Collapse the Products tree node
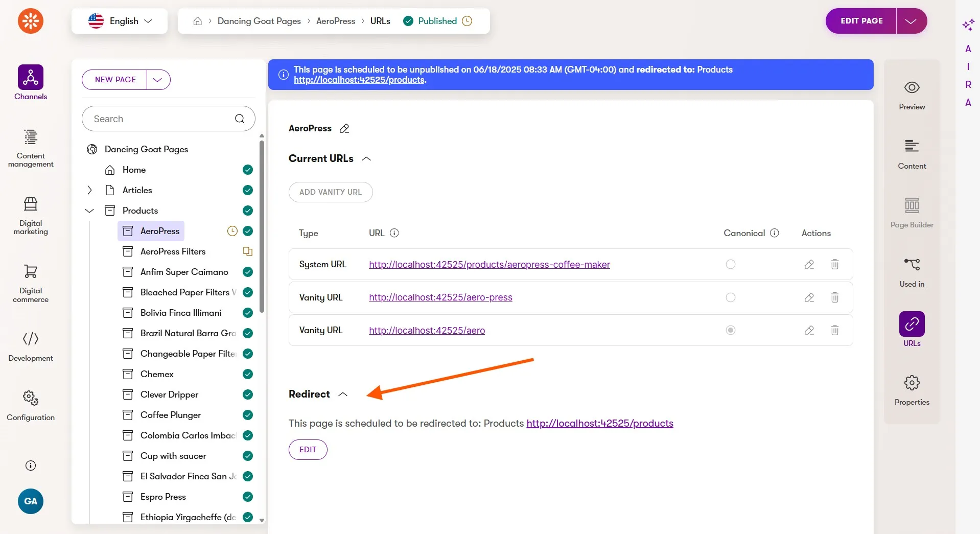This screenshot has width=980, height=534. point(90,211)
